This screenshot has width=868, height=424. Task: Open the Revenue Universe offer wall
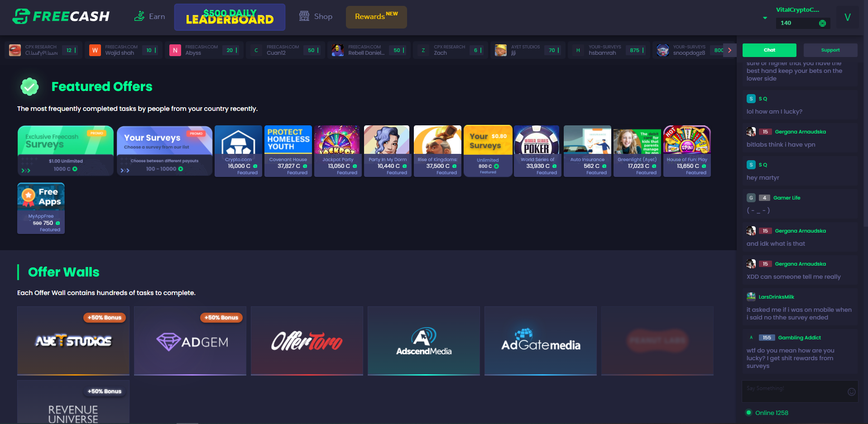tap(73, 402)
